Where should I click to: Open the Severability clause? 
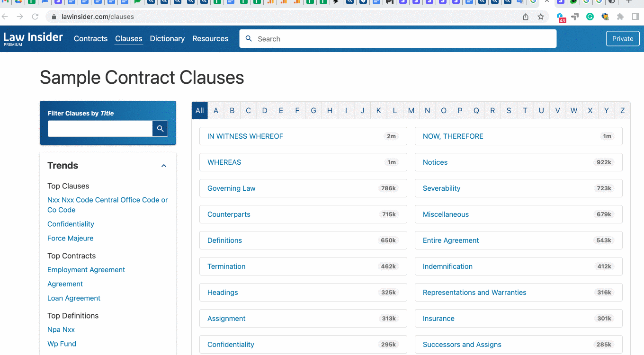[519, 188]
